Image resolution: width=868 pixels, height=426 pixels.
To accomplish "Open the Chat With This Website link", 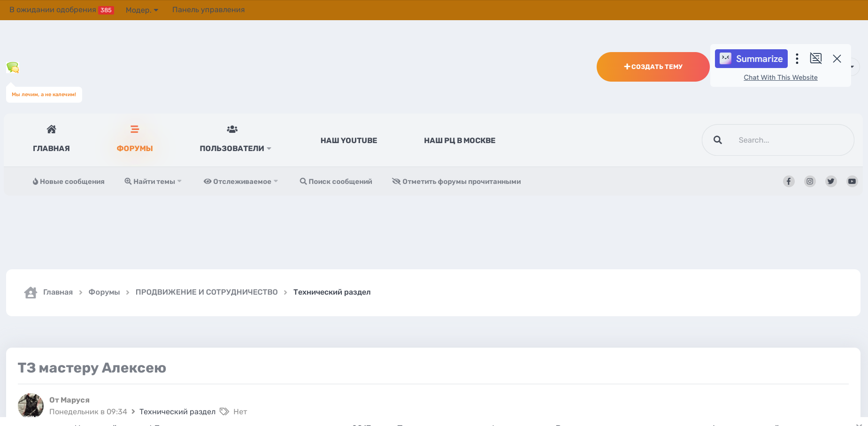I will pos(780,77).
